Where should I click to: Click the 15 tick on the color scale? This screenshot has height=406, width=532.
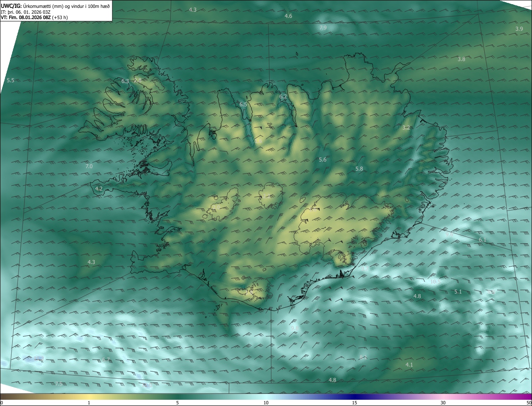pyautogui.click(x=355, y=403)
